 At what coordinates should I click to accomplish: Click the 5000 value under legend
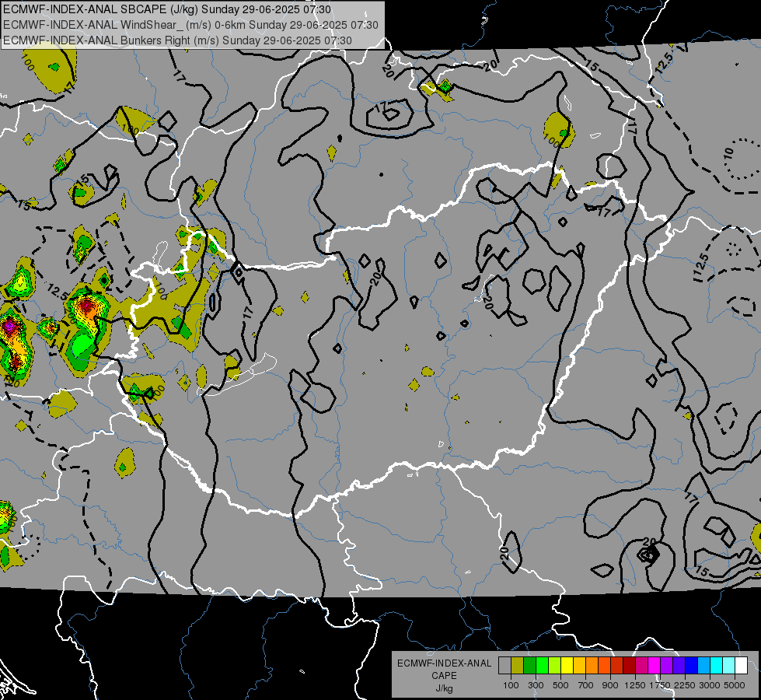[735, 685]
